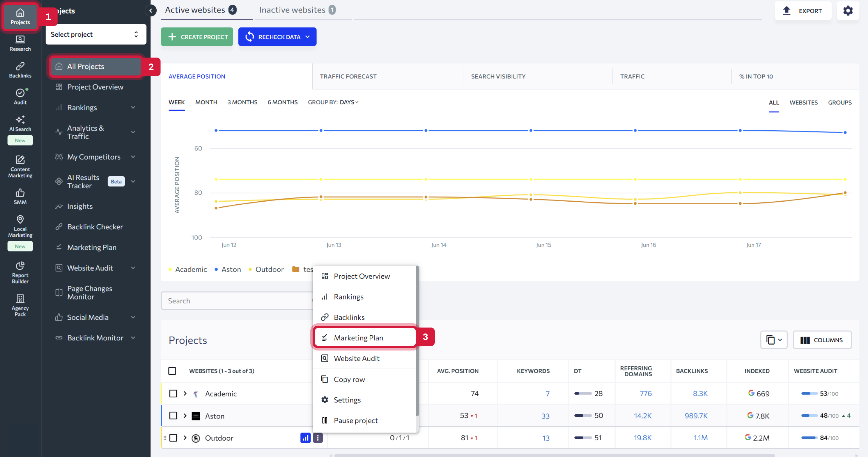Image resolution: width=868 pixels, height=457 pixels.
Task: Toggle the select-all websites checkbox
Action: pos(172,371)
